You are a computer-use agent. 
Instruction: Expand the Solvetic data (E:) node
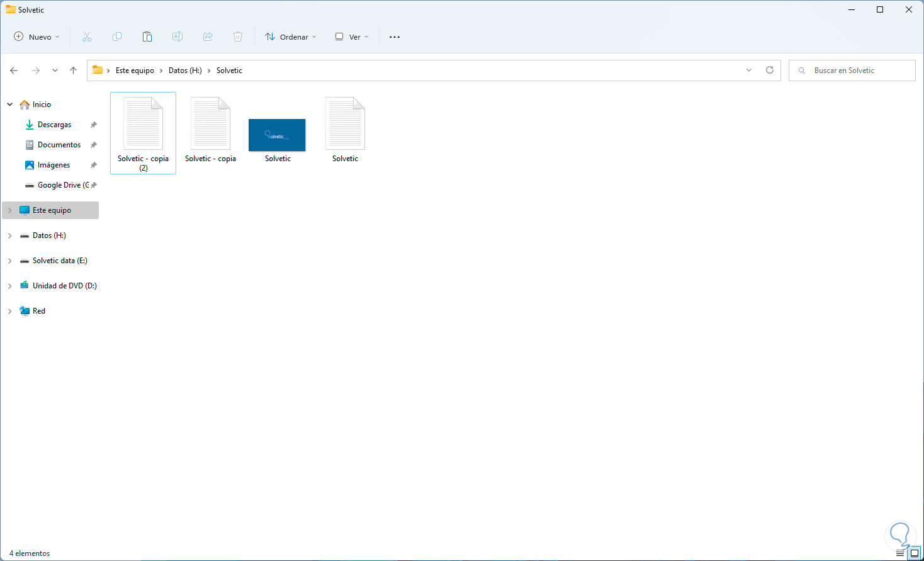[x=10, y=261]
